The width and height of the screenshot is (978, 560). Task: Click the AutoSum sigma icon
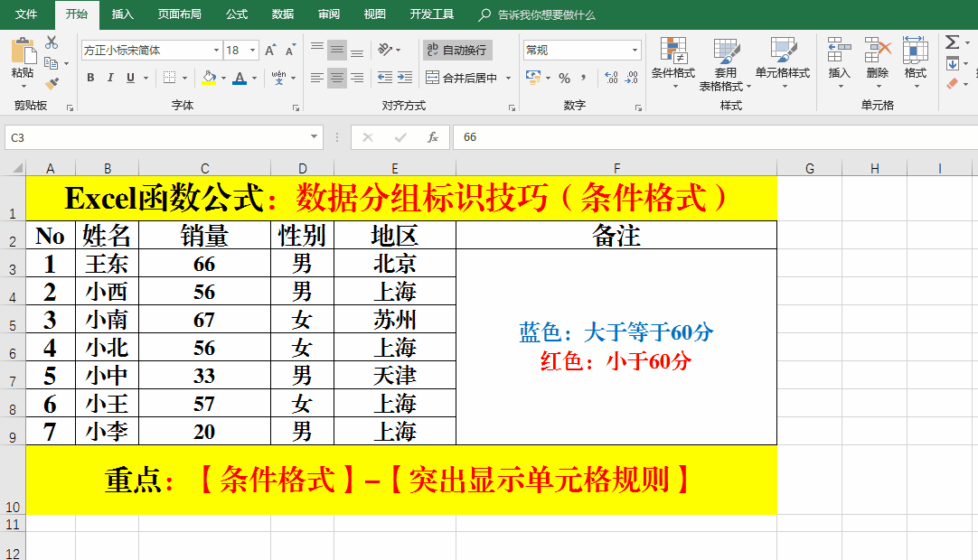[x=953, y=42]
